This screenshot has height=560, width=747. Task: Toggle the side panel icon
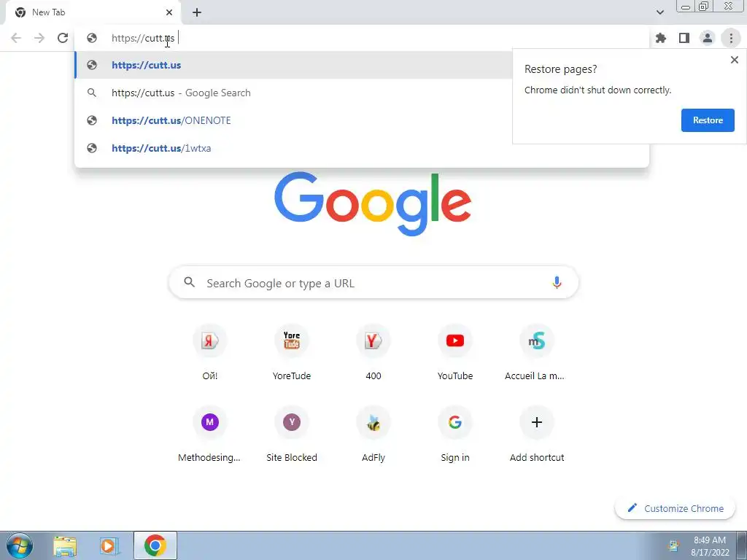click(x=684, y=38)
